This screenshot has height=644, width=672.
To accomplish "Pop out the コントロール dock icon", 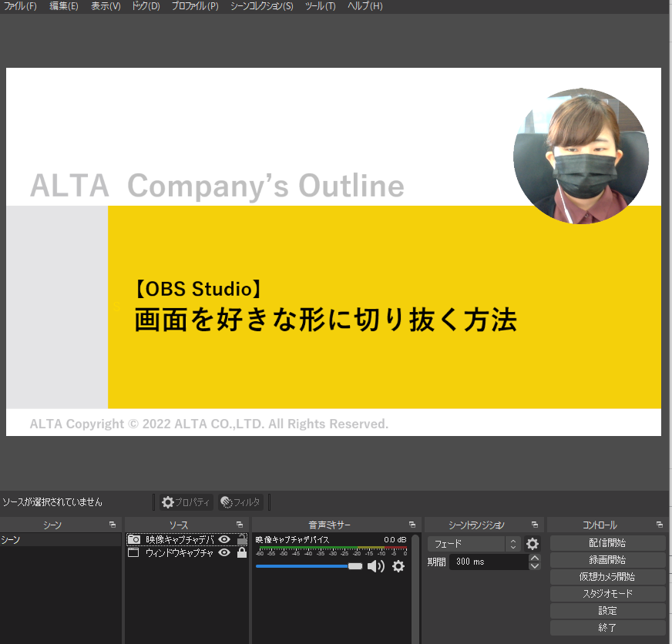I will click(660, 525).
